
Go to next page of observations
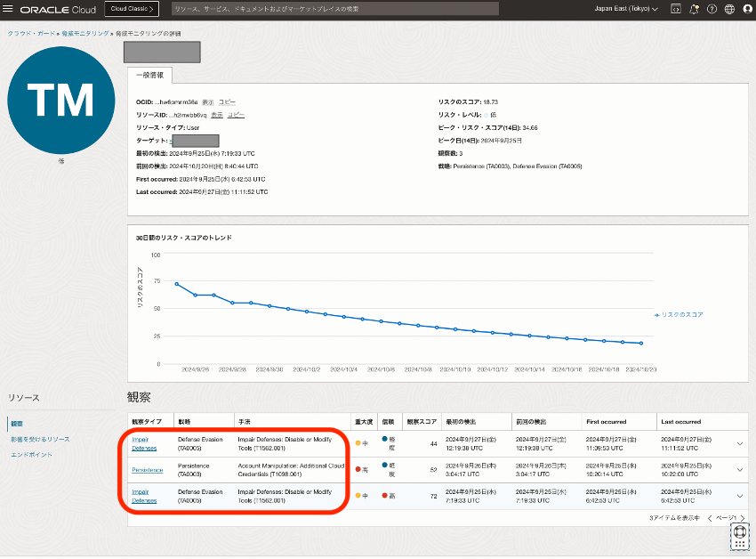click(744, 517)
